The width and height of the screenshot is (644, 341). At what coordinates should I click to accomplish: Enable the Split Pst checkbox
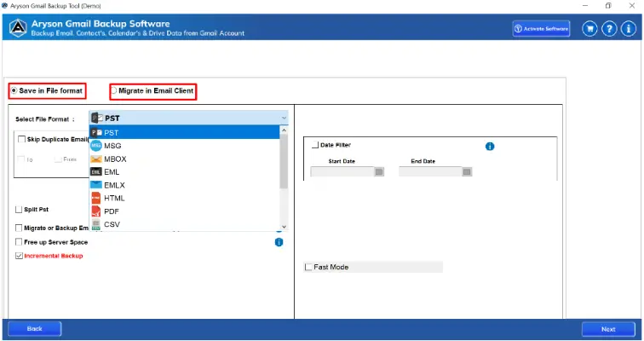coord(19,210)
